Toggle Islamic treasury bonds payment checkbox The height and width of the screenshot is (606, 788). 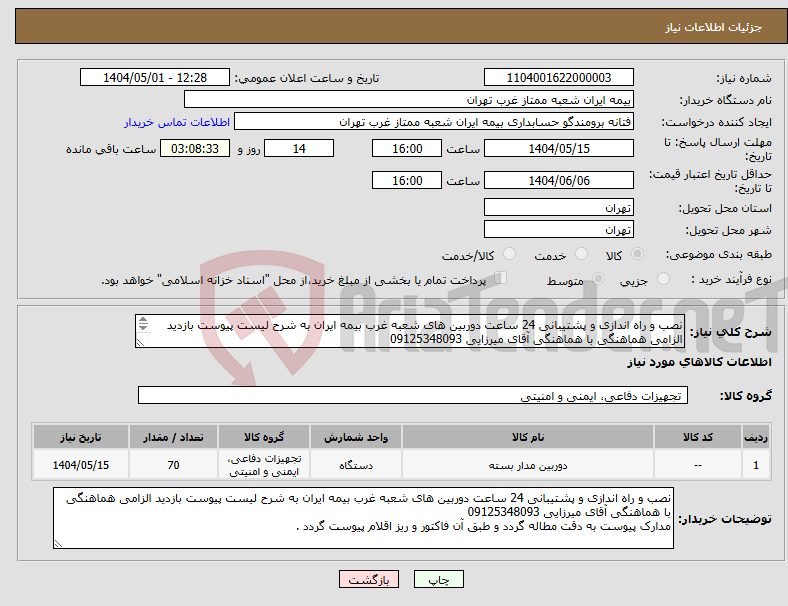pyautogui.click(x=501, y=277)
